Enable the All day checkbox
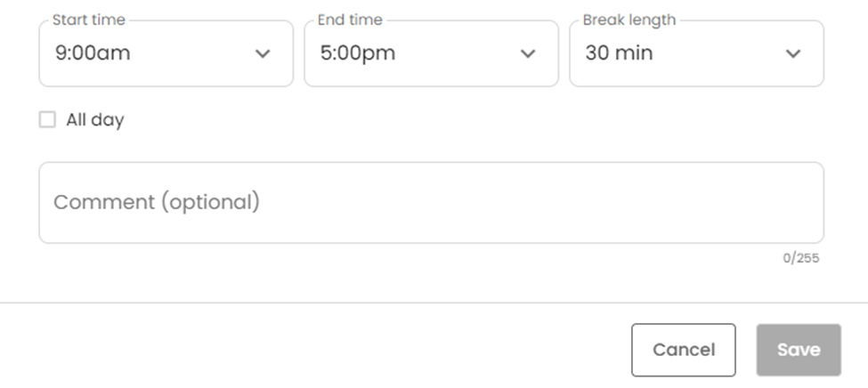The image size is (868, 388). (x=47, y=119)
